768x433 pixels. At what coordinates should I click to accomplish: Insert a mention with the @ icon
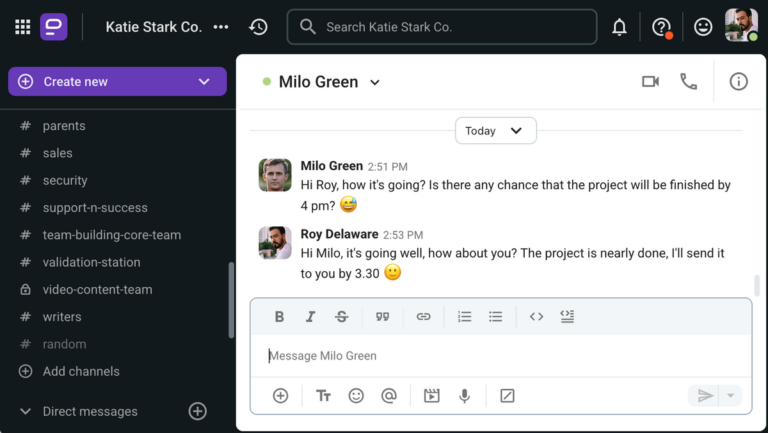[389, 396]
